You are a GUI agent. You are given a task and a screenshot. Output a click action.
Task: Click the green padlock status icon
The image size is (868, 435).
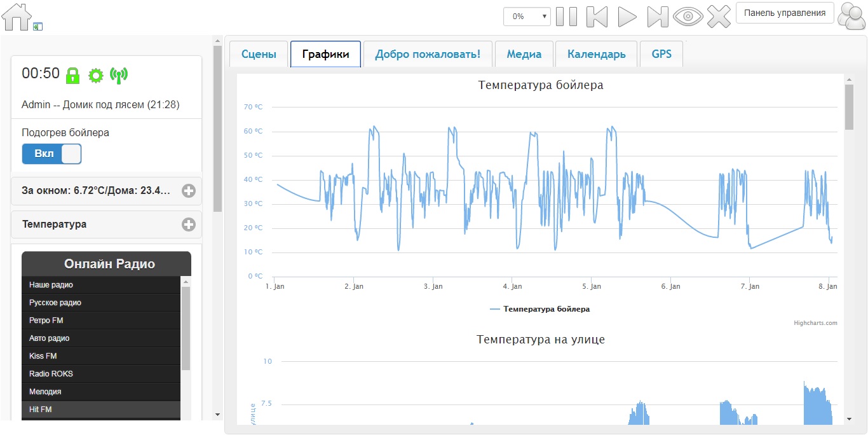(x=72, y=74)
